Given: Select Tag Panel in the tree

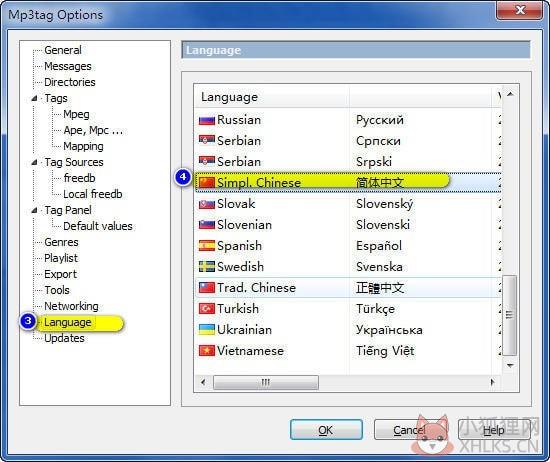Looking at the screenshot, I should pyautogui.click(x=68, y=210).
